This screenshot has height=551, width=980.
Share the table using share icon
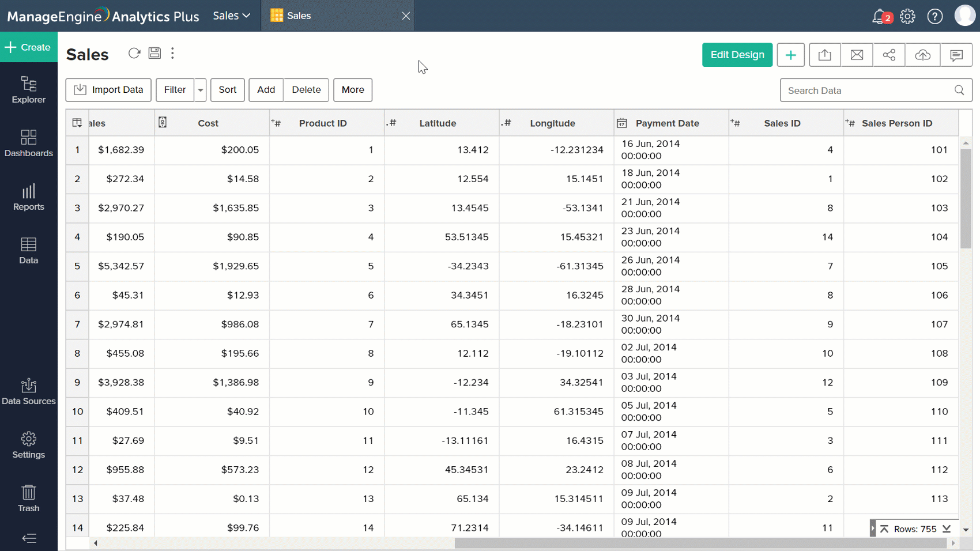pyautogui.click(x=889, y=55)
